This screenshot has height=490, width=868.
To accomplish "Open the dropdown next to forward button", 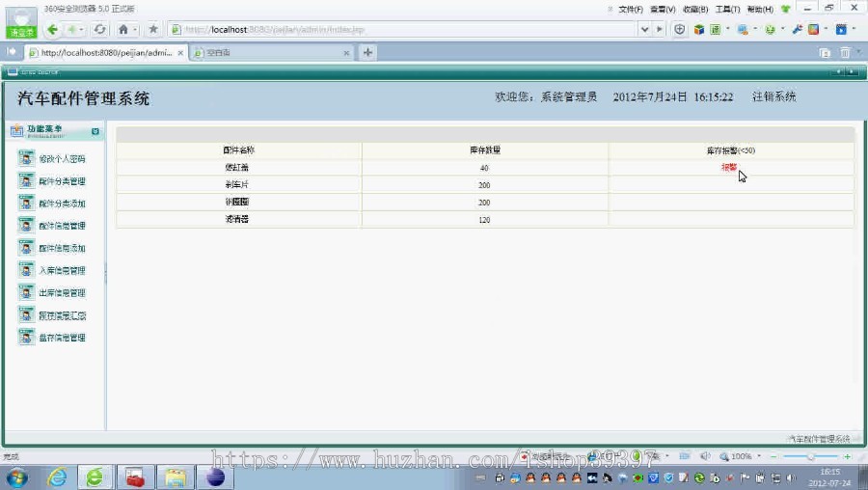I will (x=81, y=29).
